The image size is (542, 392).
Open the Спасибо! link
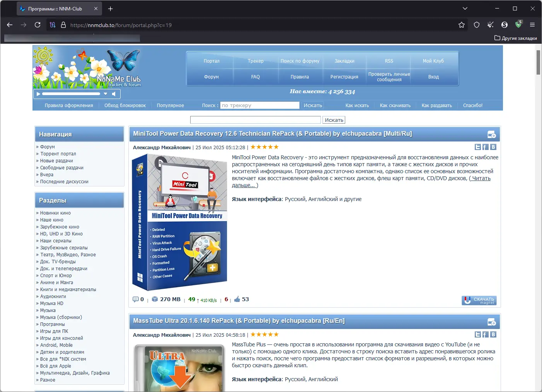point(473,106)
